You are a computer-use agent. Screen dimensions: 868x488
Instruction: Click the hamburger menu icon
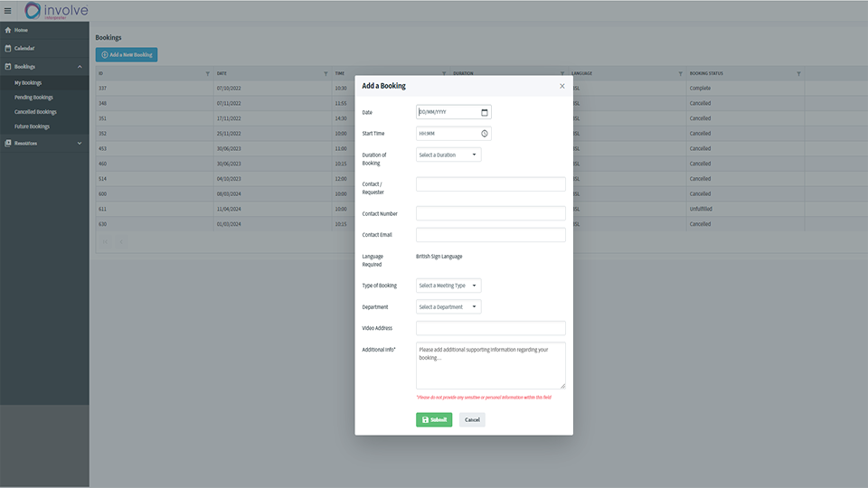[8, 11]
